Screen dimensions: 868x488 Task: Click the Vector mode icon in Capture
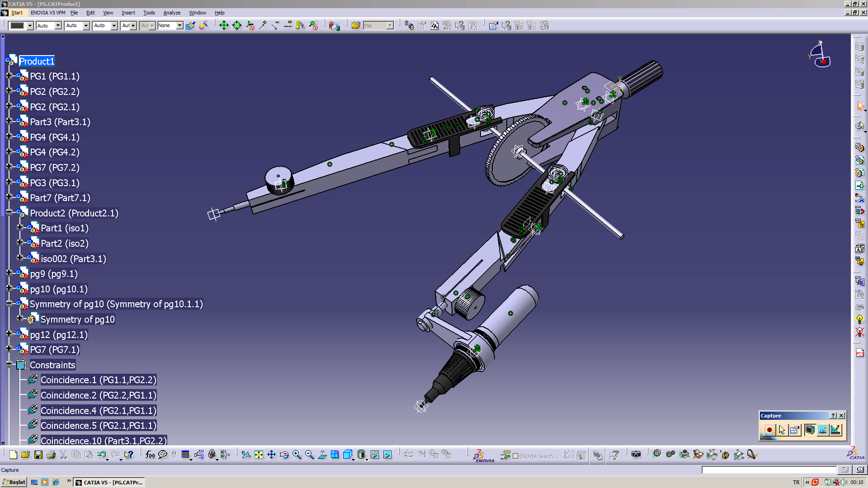835,430
